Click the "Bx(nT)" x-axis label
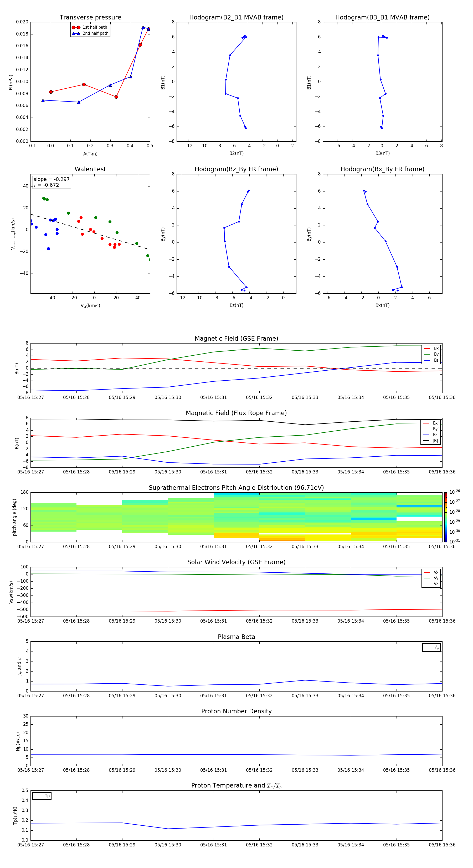The height and width of the screenshot is (868, 473). (382, 305)
